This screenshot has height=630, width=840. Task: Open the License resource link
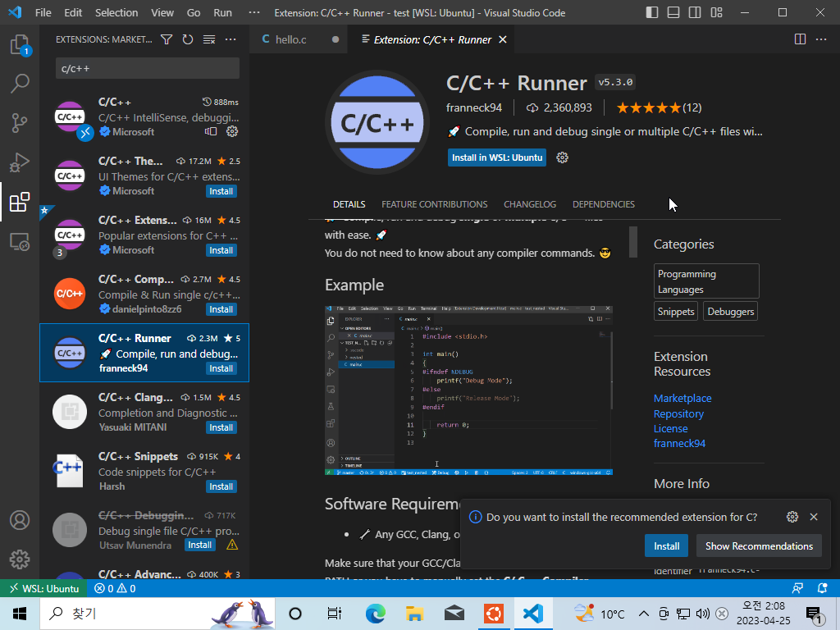(x=670, y=428)
